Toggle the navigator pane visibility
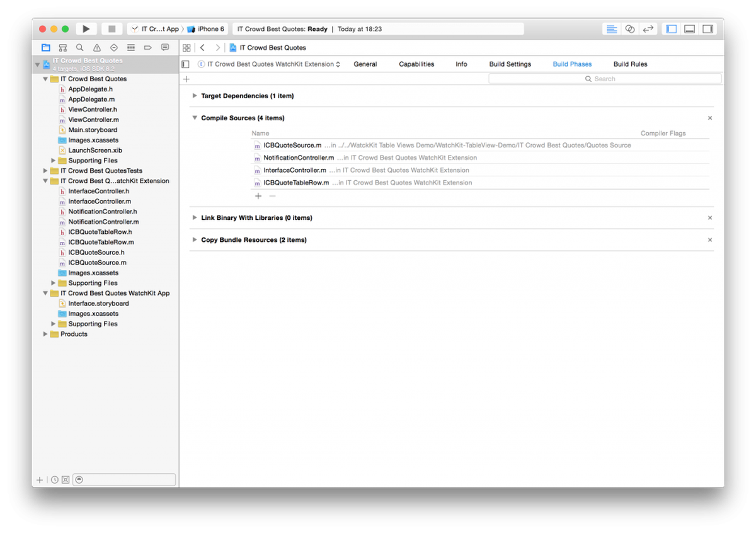Screen dimensions: 756x533 (x=672, y=29)
